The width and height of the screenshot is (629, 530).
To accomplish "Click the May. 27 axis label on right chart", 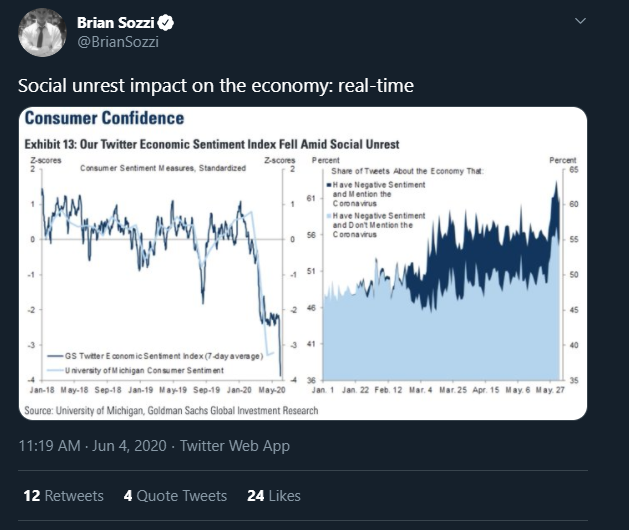I will 550,390.
